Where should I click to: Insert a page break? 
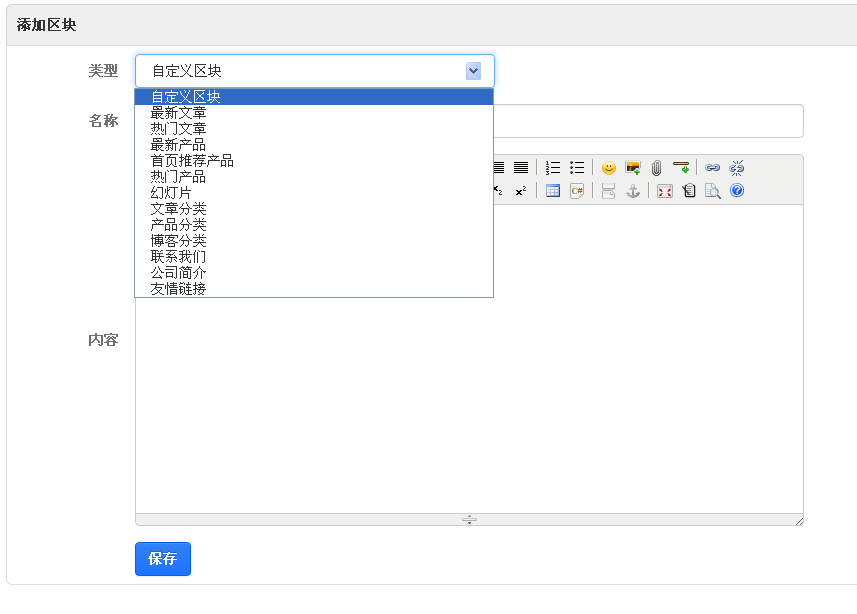(608, 191)
